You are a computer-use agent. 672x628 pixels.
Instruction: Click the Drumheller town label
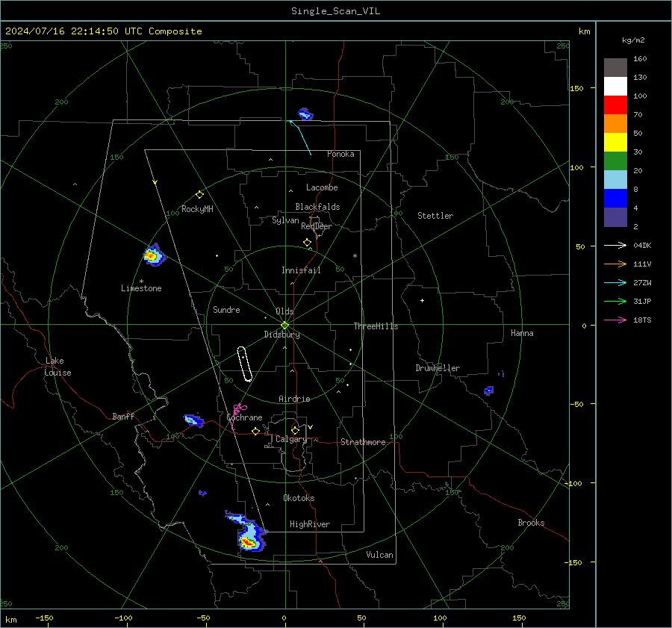438,368
